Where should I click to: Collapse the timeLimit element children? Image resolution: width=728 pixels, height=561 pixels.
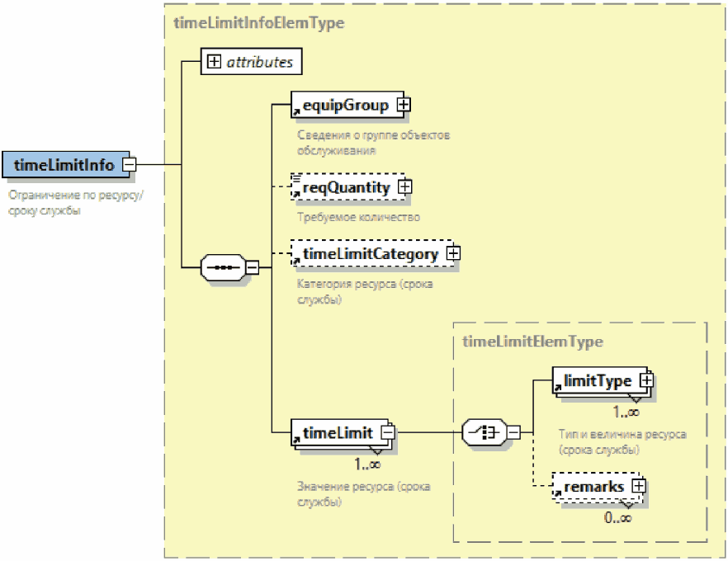click(x=386, y=431)
